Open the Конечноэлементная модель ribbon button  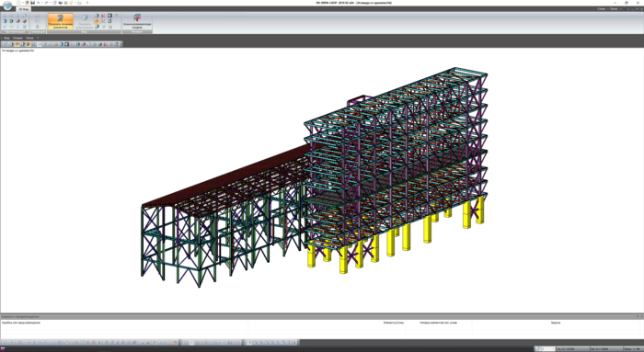(x=137, y=21)
